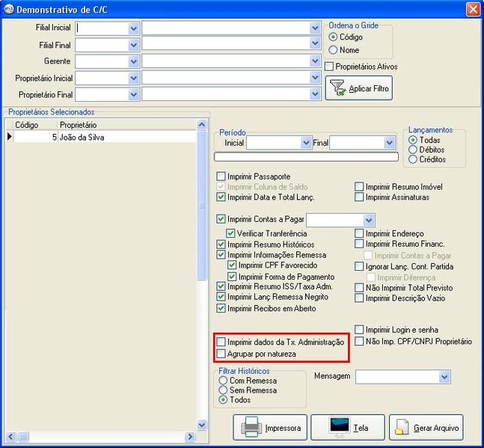The height and width of the screenshot is (448, 484).
Task: Open the Mensagem dropdown list
Action: [444, 377]
